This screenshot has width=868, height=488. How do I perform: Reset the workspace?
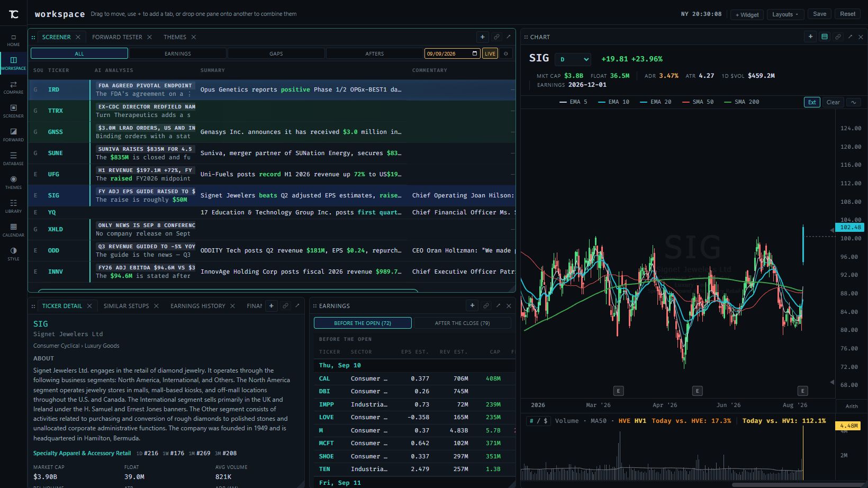[847, 14]
